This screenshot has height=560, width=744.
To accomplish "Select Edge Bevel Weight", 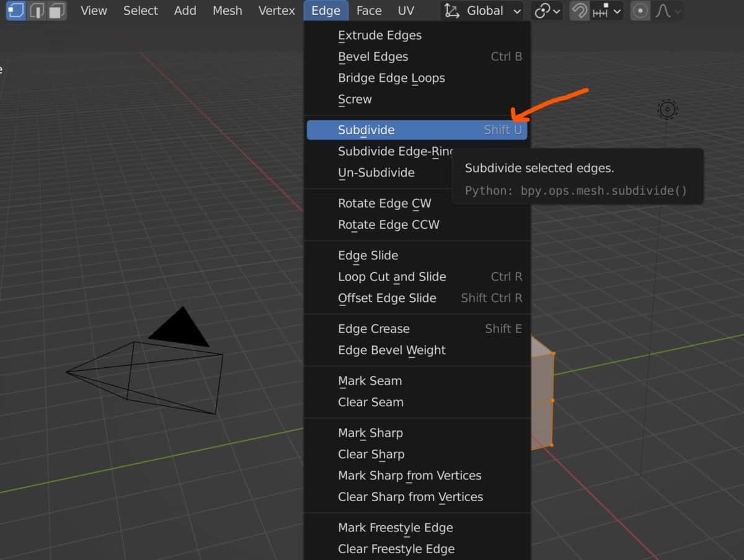I will pos(417,350).
